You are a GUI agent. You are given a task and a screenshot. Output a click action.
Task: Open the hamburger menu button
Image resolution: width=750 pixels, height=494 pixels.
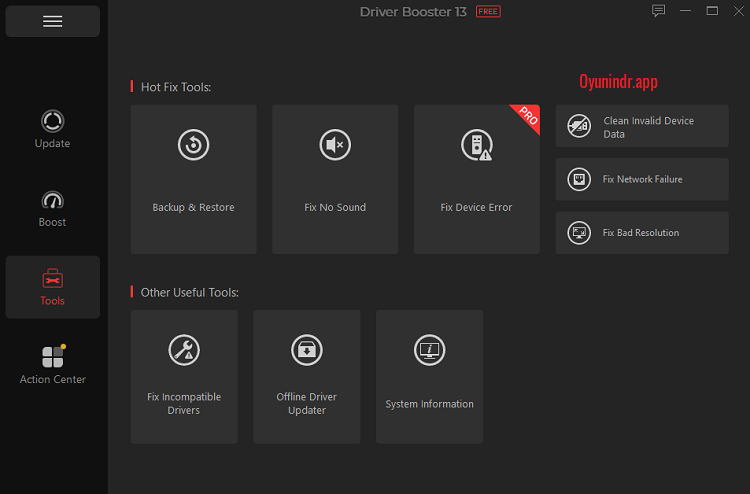53,22
